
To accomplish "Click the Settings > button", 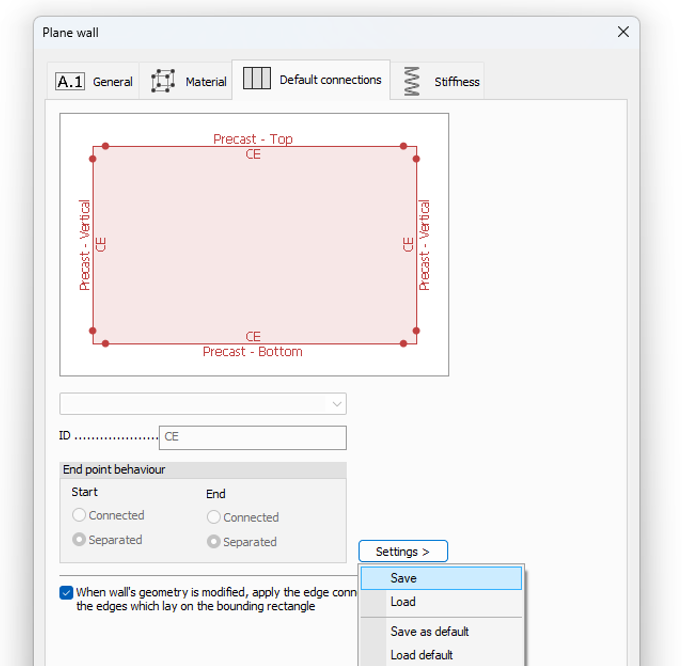I will tap(403, 551).
